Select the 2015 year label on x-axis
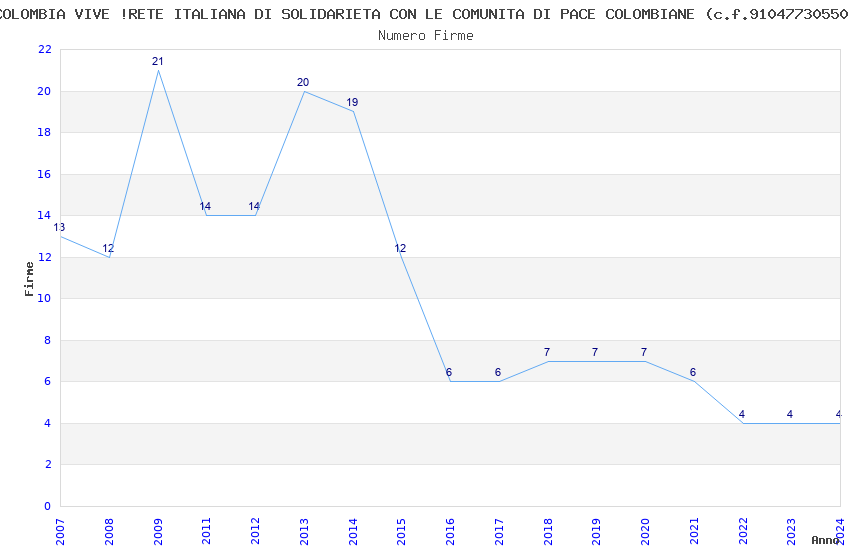The width and height of the screenshot is (850, 550). click(x=402, y=531)
